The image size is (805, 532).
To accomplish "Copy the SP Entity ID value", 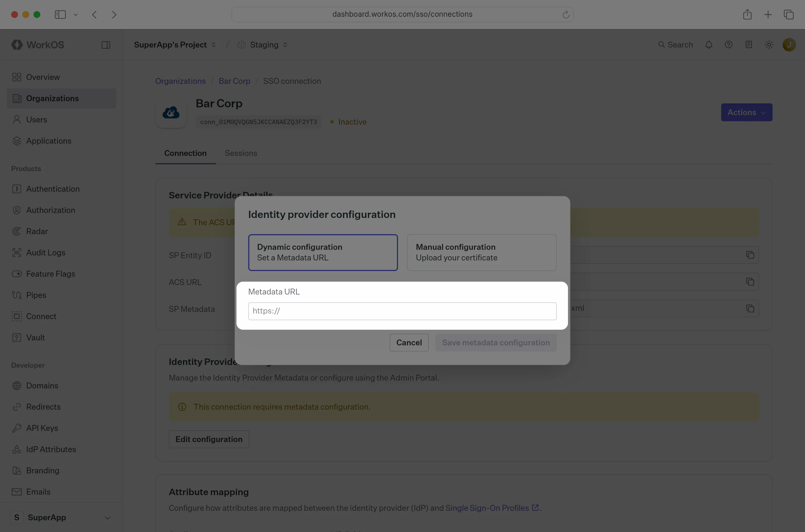I will [x=750, y=255].
